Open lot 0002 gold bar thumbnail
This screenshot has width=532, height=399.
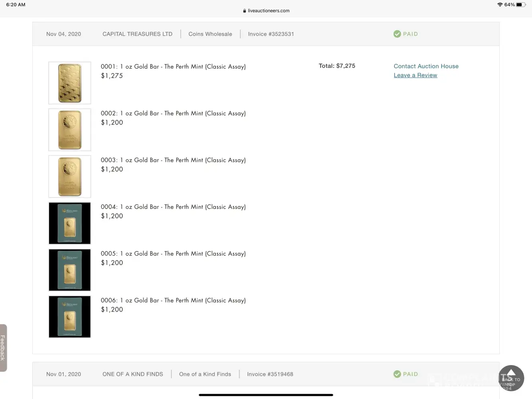(70, 130)
